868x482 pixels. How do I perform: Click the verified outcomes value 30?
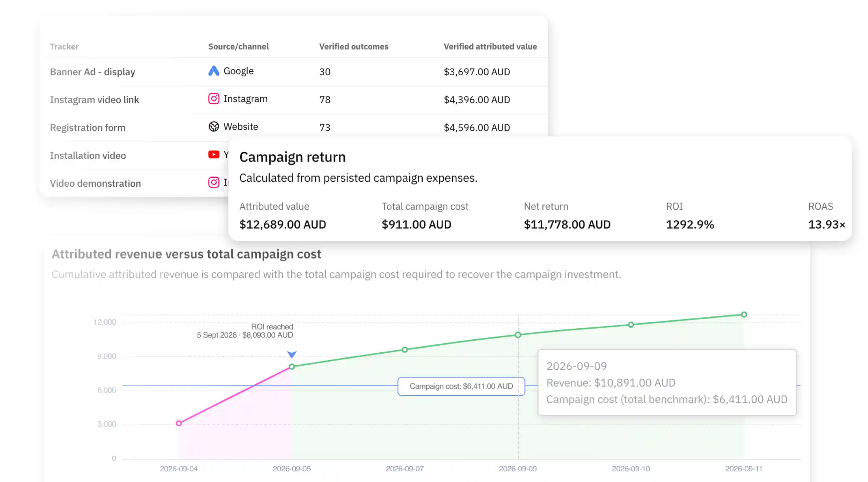coord(325,72)
